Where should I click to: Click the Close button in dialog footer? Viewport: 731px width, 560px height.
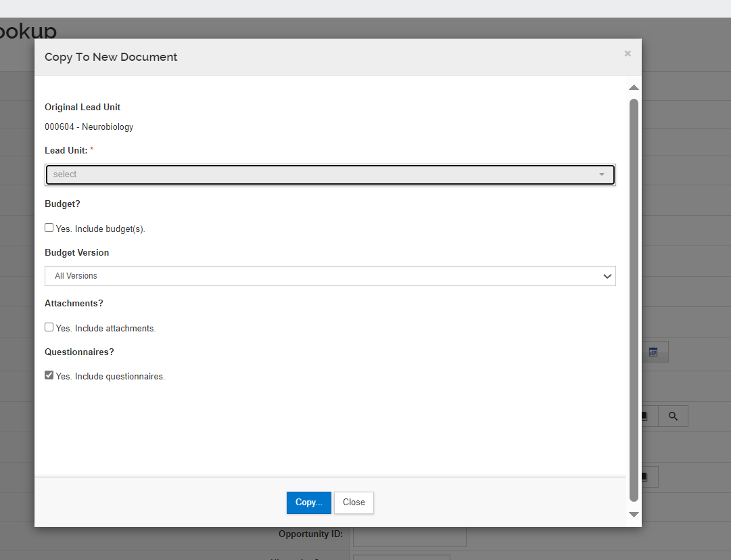(354, 503)
